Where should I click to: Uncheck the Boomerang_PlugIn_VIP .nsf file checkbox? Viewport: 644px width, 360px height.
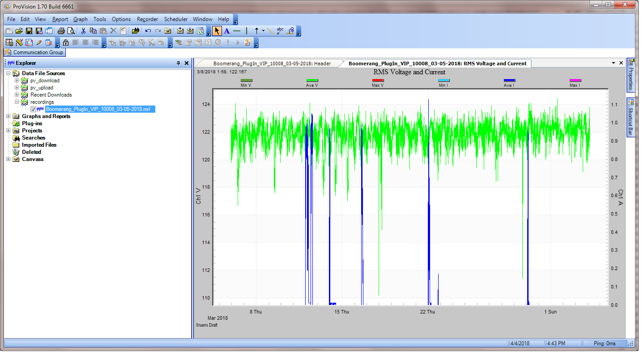(x=33, y=109)
